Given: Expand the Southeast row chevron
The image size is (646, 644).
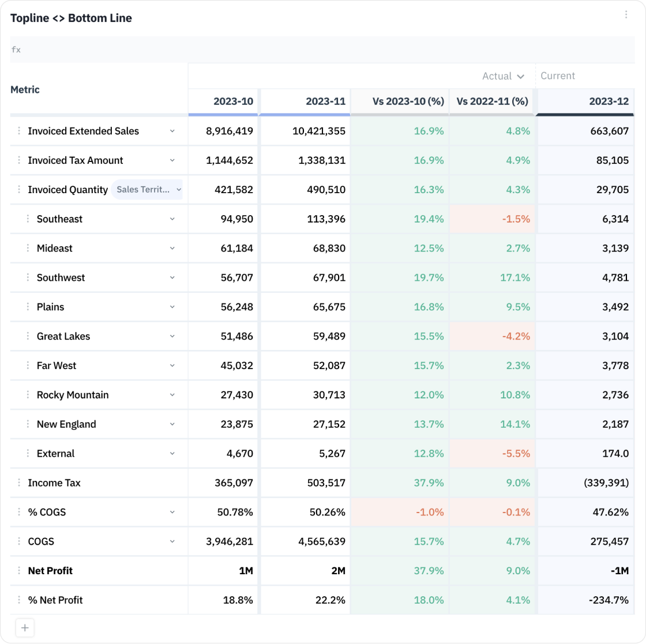Looking at the screenshot, I should (x=172, y=219).
